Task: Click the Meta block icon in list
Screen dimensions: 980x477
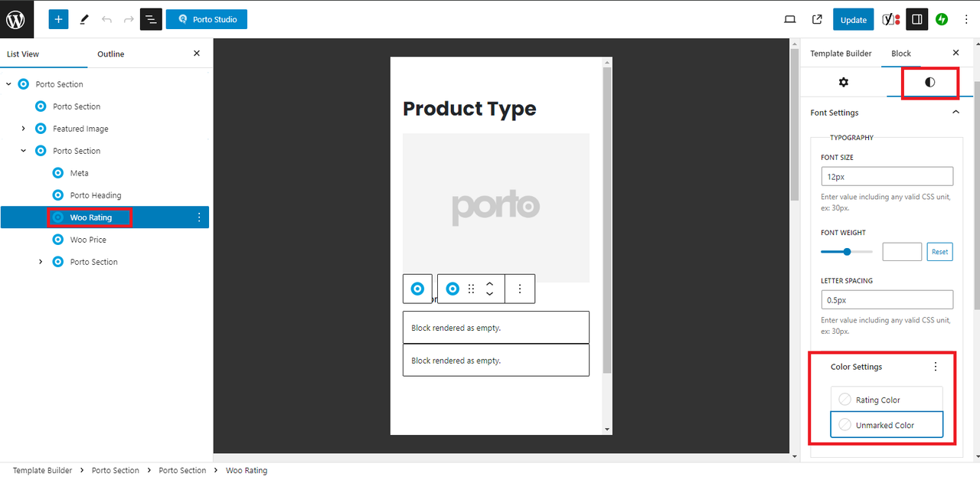Action: point(58,173)
